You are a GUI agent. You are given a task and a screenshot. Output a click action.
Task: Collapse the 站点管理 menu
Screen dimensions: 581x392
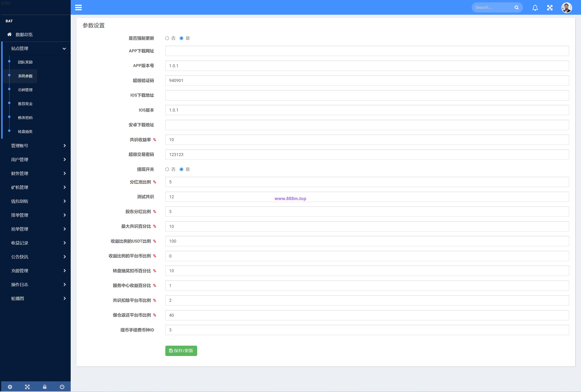(x=36, y=49)
